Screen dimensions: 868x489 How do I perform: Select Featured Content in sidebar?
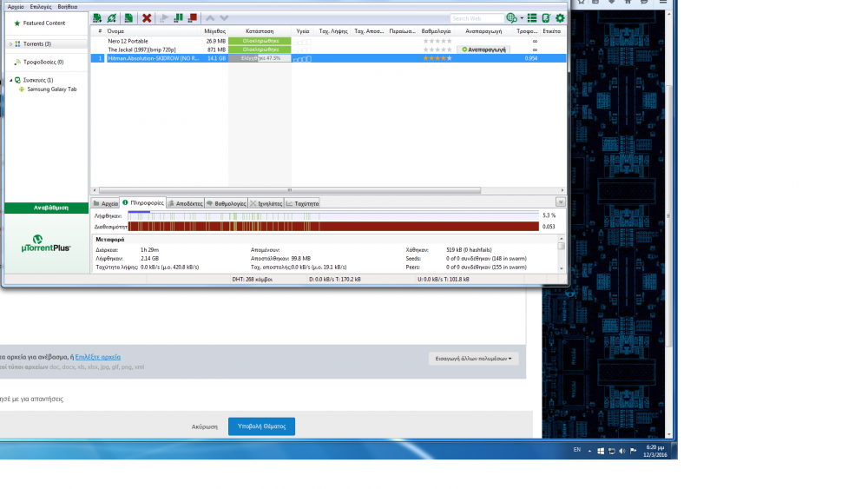(43, 23)
